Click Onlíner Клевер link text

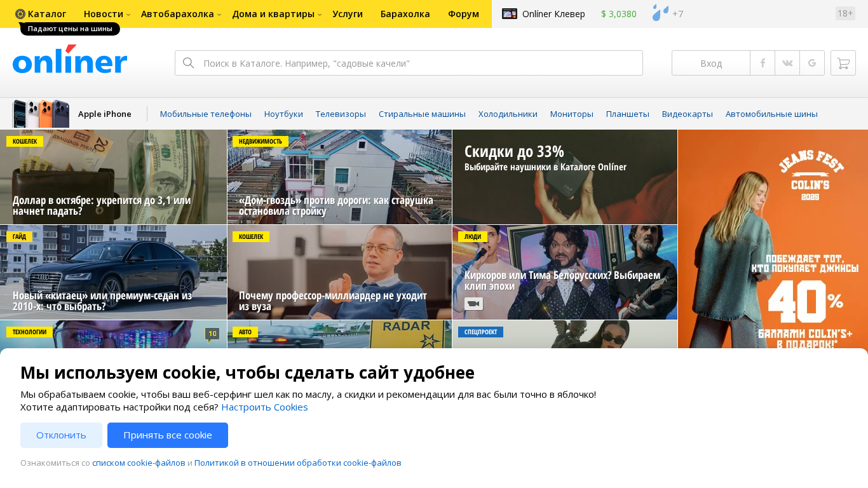(553, 14)
